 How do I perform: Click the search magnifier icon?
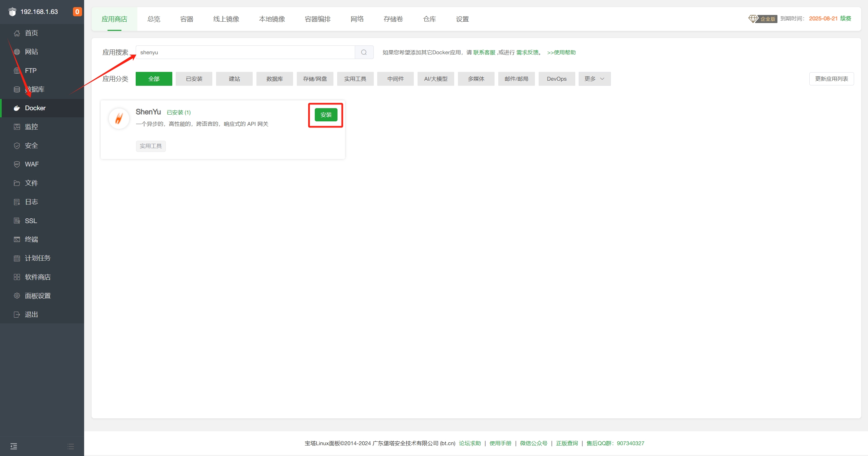[x=364, y=52]
